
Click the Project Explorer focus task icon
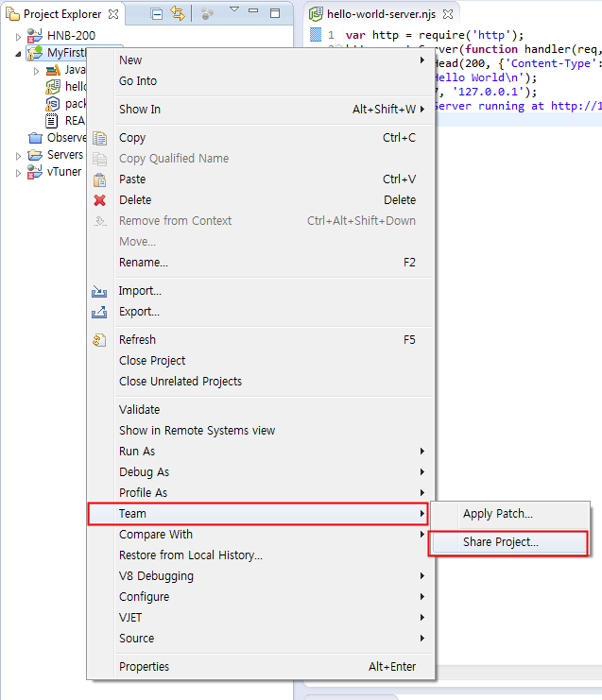pyautogui.click(x=207, y=14)
